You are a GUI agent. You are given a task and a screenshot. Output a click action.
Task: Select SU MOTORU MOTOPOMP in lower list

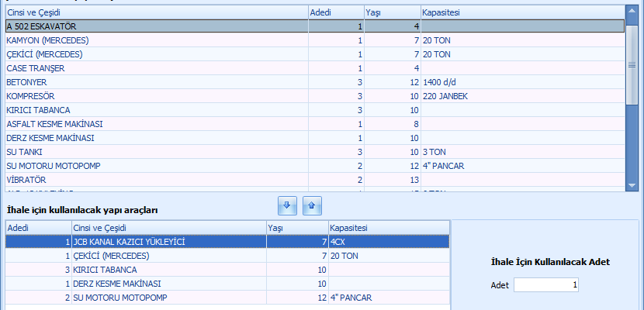167,298
